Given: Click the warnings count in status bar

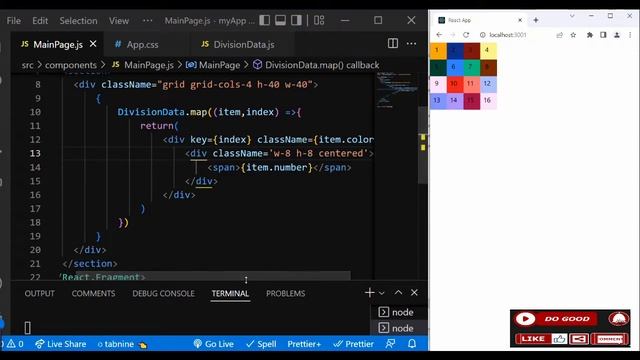Looking at the screenshot, I should (x=15, y=344).
